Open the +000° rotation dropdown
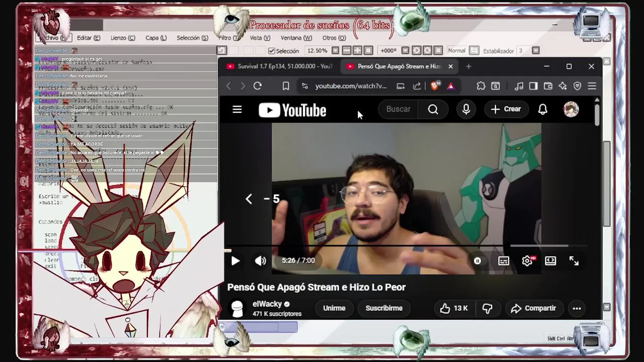Screen dimensions: 644x362 406,51
